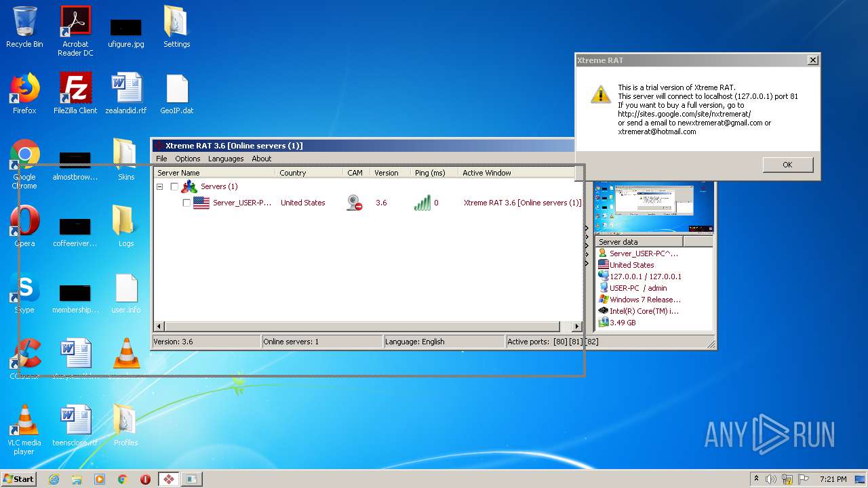Screen dimensions: 868x488
Task: Tick the Server_USER-P... row checkbox
Action: pyautogui.click(x=186, y=203)
